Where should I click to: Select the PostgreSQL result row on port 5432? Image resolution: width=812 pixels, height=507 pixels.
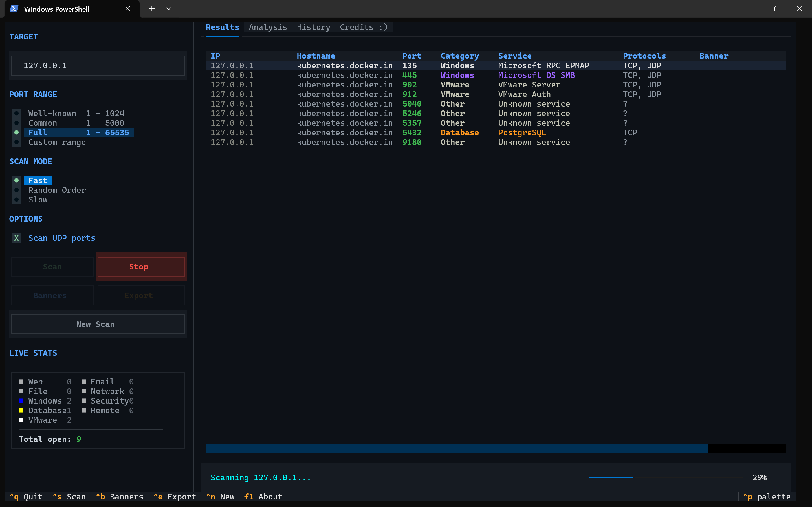(x=403, y=132)
